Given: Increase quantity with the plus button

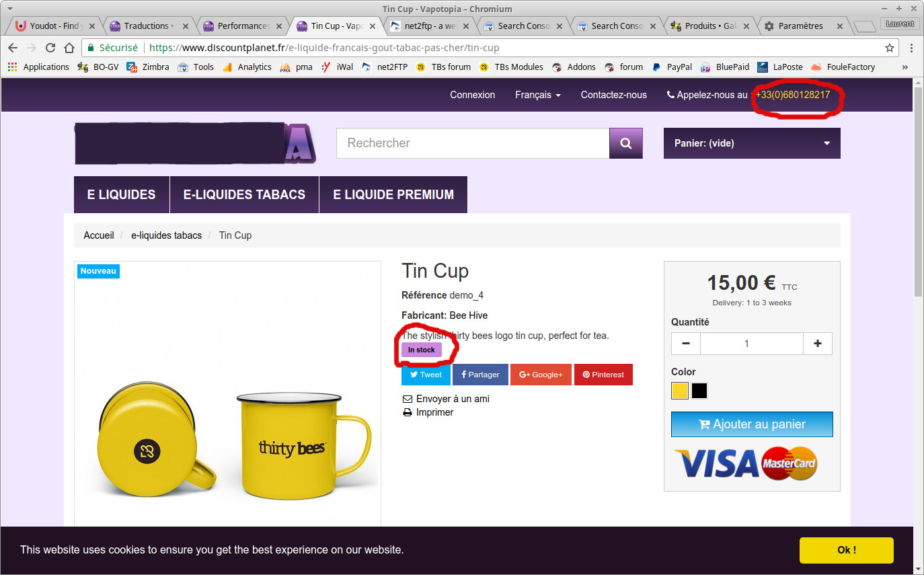Looking at the screenshot, I should coord(817,344).
